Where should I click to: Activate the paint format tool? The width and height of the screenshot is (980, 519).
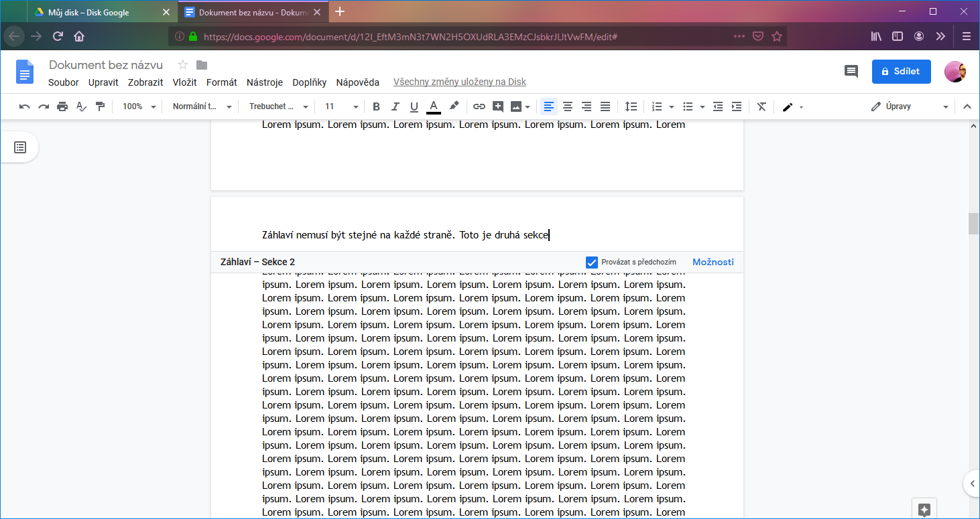[x=100, y=106]
